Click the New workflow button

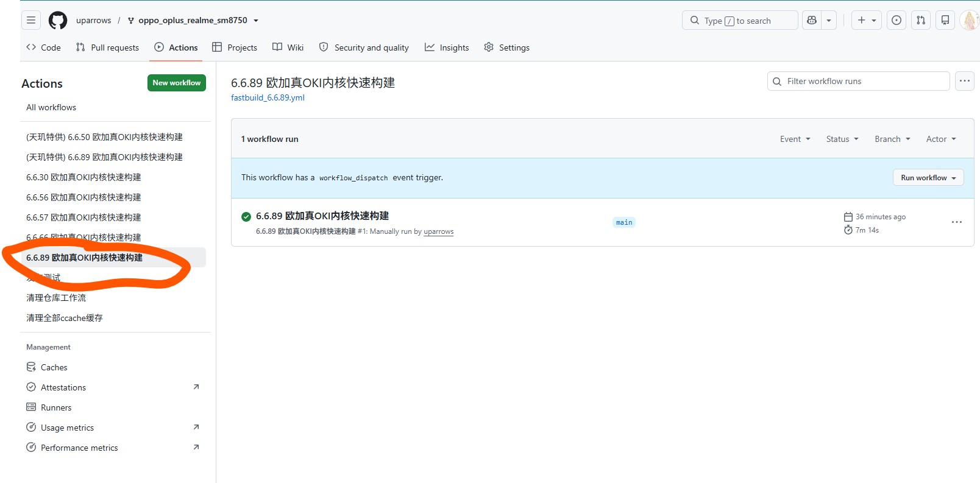tap(177, 83)
